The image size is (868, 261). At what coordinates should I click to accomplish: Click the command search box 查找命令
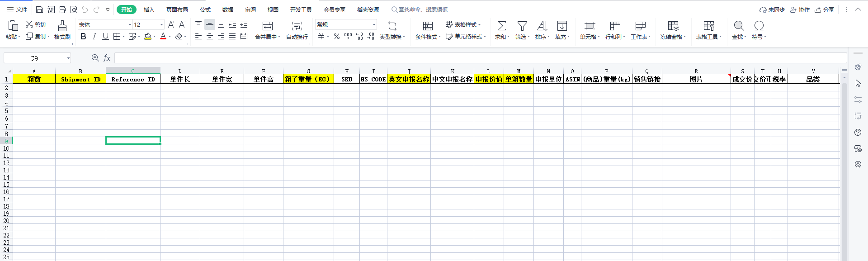click(420, 9)
